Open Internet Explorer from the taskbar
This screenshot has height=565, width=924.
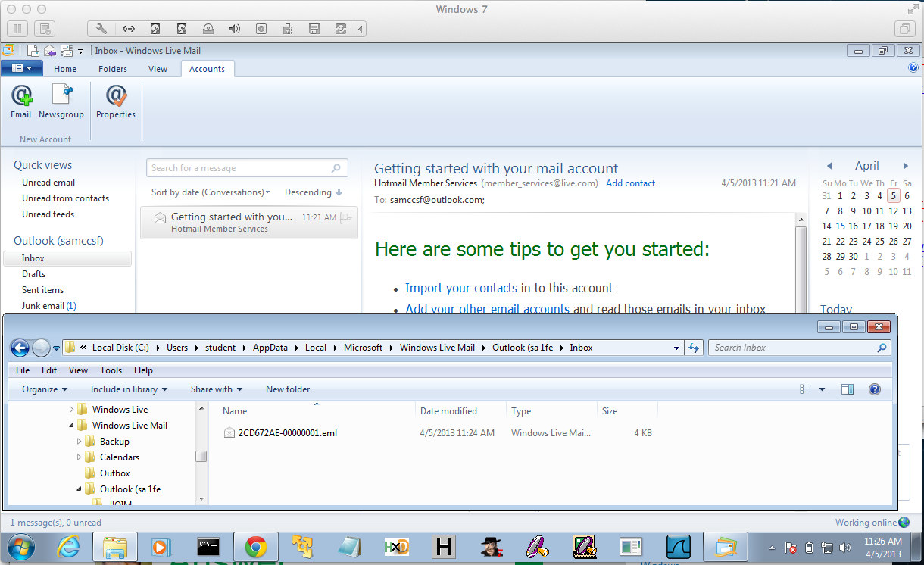click(69, 547)
